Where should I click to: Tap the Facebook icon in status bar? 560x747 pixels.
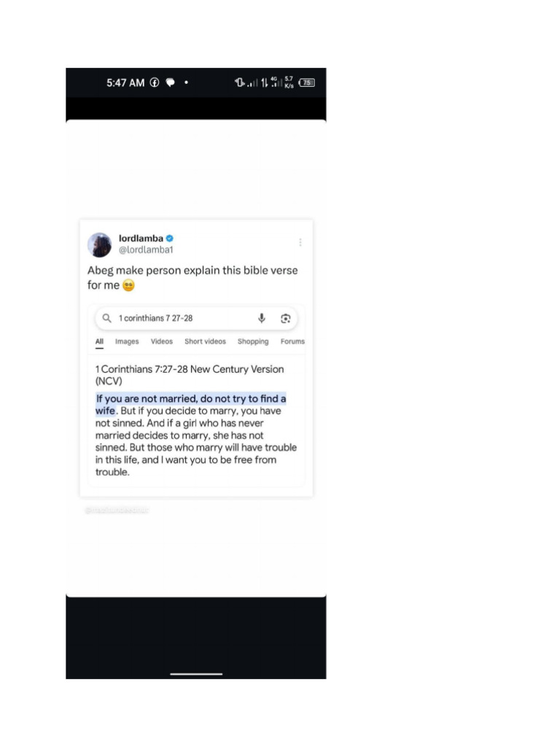point(155,82)
